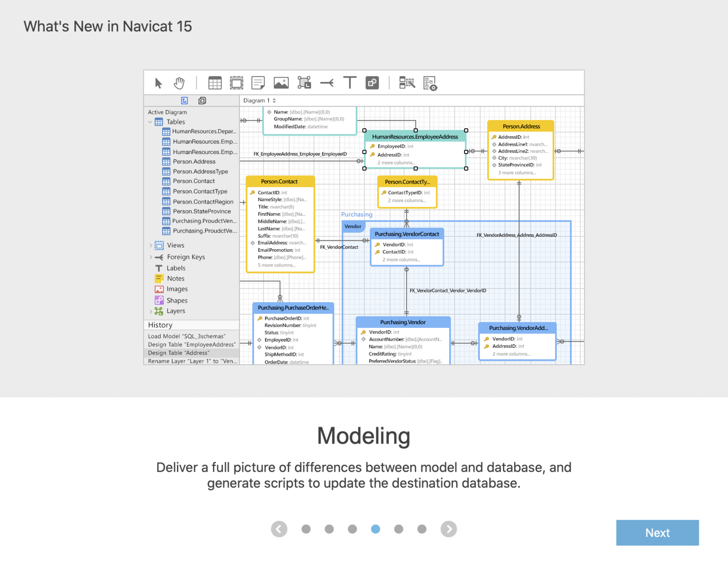Image resolution: width=728 pixels, height=563 pixels.
Task: Select Person.Contact in the tables tree
Action: coord(194,181)
